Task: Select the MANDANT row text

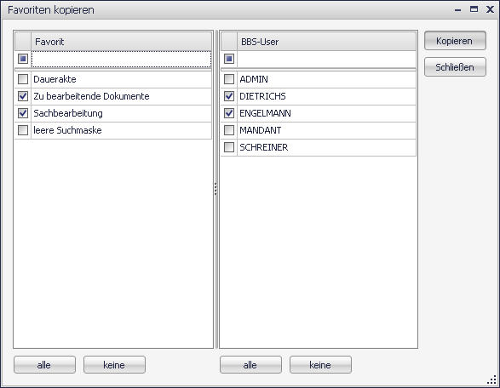Action: [260, 130]
